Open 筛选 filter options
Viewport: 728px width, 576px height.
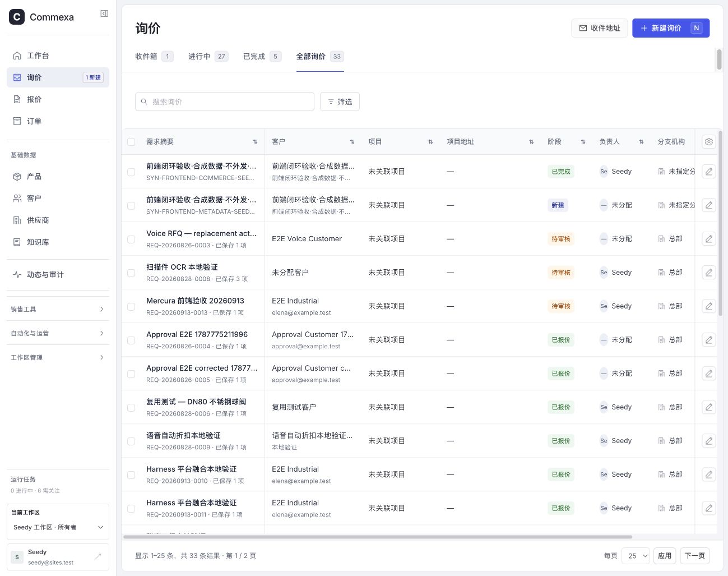tap(340, 102)
